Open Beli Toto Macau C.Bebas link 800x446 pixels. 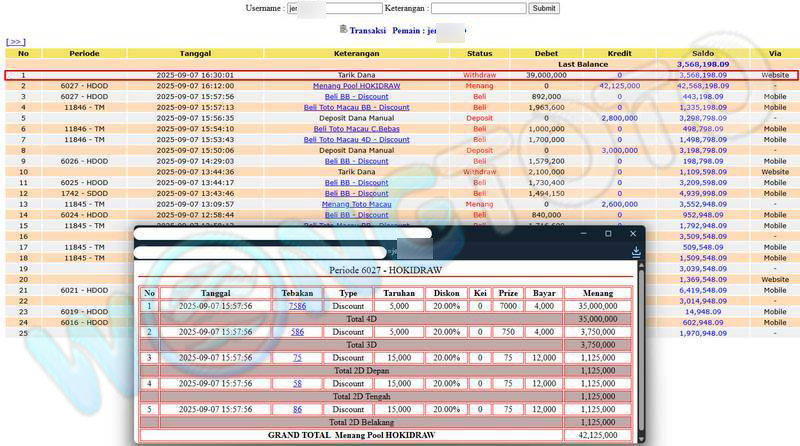356,129
